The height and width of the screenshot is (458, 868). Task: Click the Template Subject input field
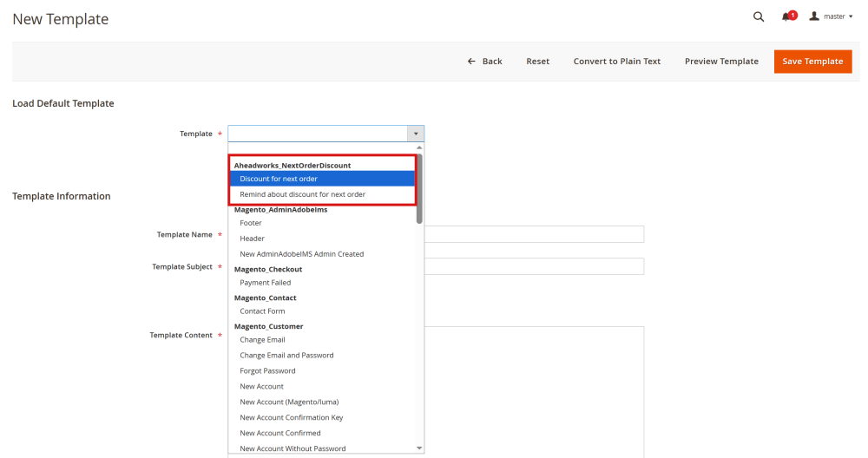[x=534, y=266]
